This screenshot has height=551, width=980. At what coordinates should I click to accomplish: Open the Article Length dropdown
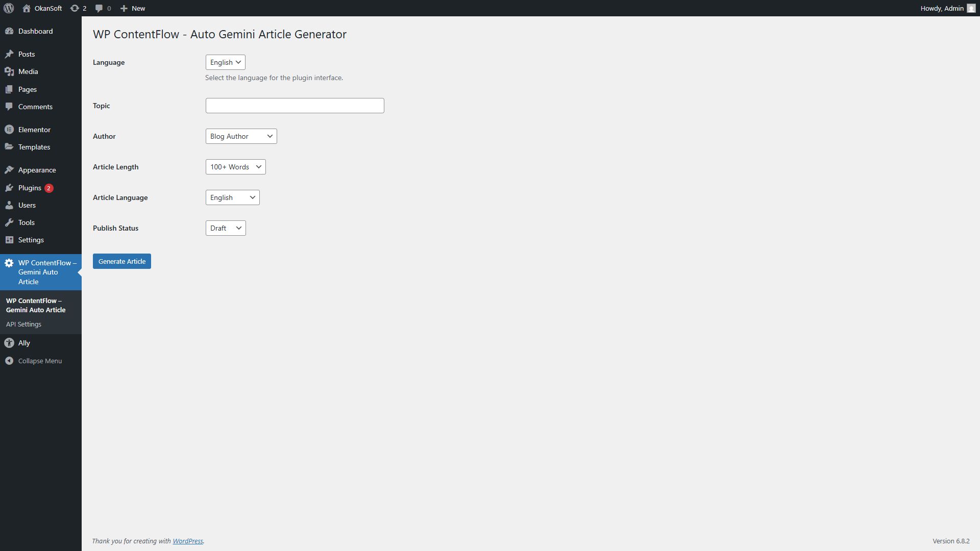coord(235,167)
